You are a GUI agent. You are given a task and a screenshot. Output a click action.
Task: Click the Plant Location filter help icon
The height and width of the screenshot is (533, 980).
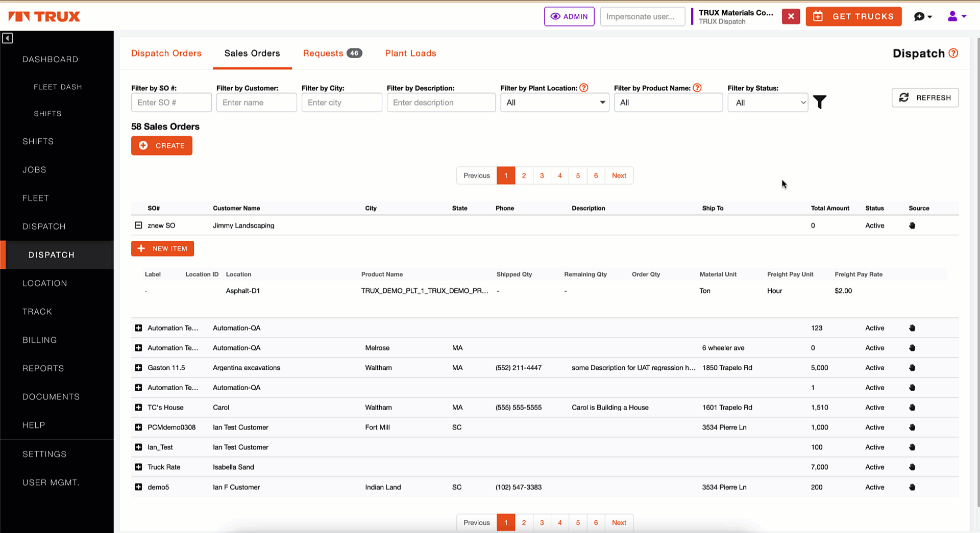pyautogui.click(x=584, y=88)
